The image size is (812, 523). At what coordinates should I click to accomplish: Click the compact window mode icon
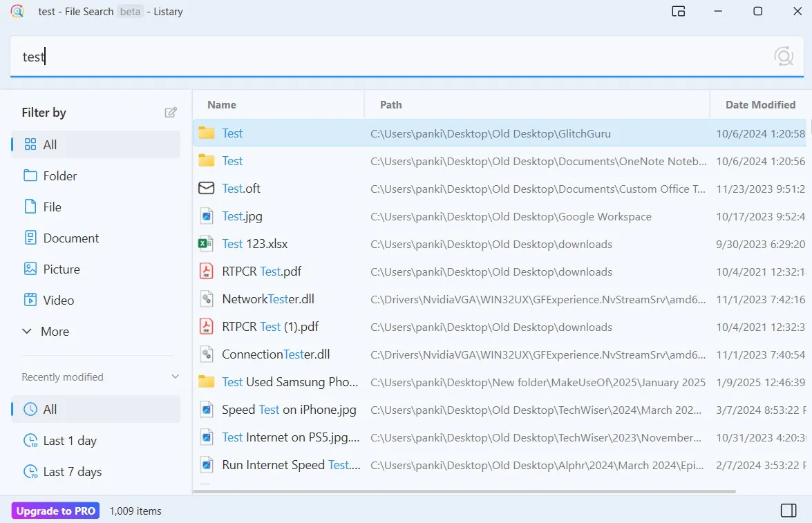[x=678, y=11]
